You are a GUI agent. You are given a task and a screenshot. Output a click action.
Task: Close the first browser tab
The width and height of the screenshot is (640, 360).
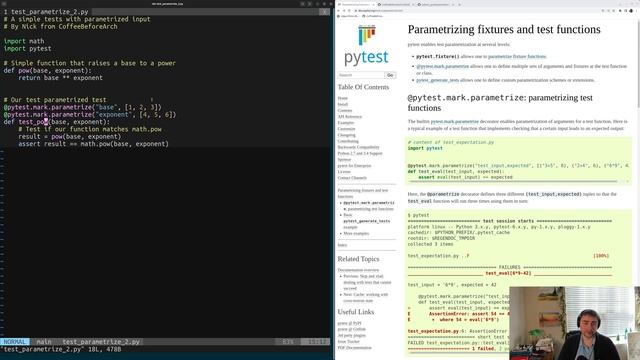pyautogui.click(x=374, y=4)
